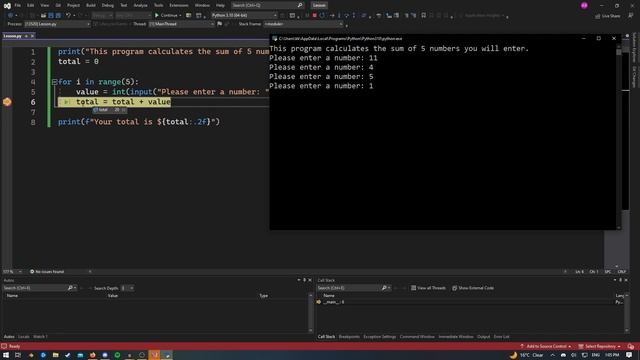This screenshot has width=640, height=360.
Task: Close the Autos panel
Action: pos(310,280)
